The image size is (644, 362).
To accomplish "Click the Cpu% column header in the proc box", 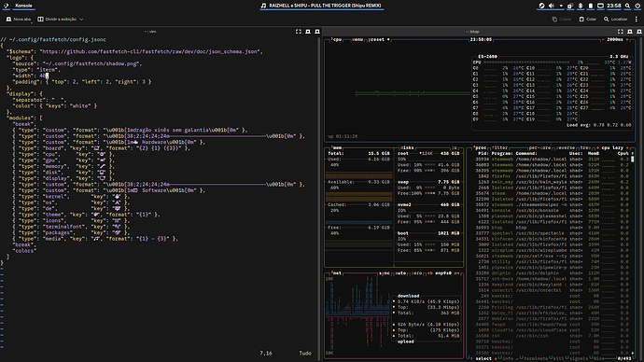I will [623, 154].
